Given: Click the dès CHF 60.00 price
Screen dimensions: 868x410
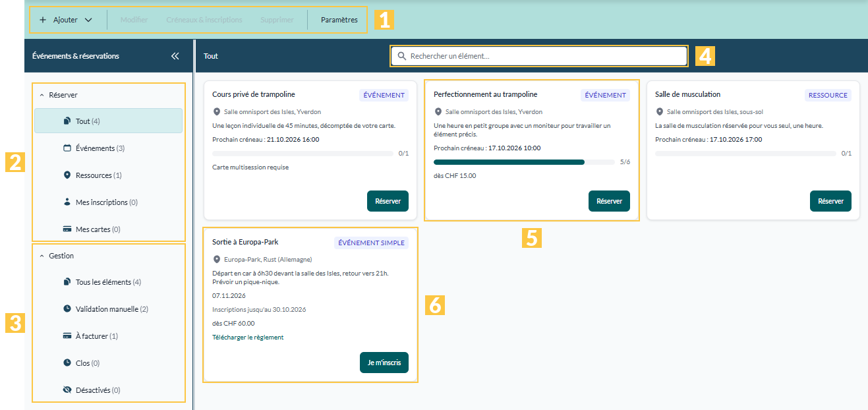Looking at the screenshot, I should tap(233, 324).
